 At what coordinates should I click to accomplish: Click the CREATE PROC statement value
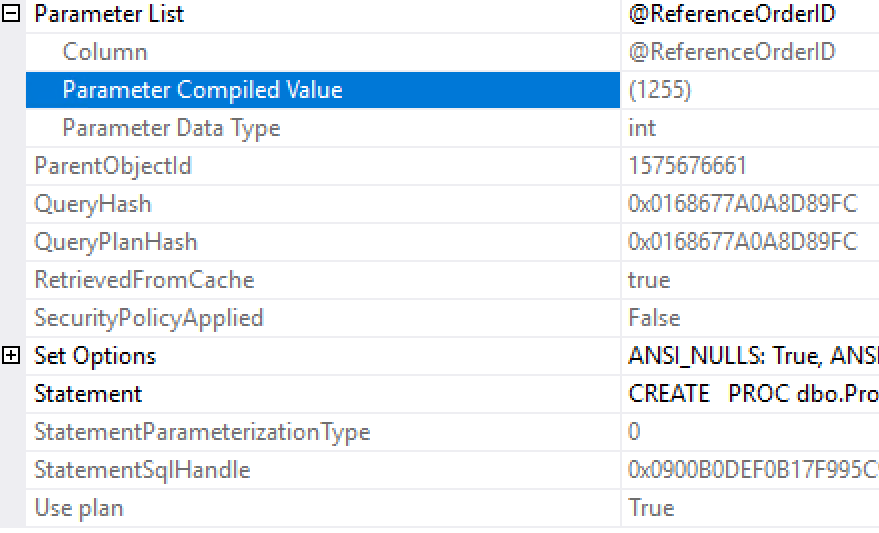click(x=753, y=394)
